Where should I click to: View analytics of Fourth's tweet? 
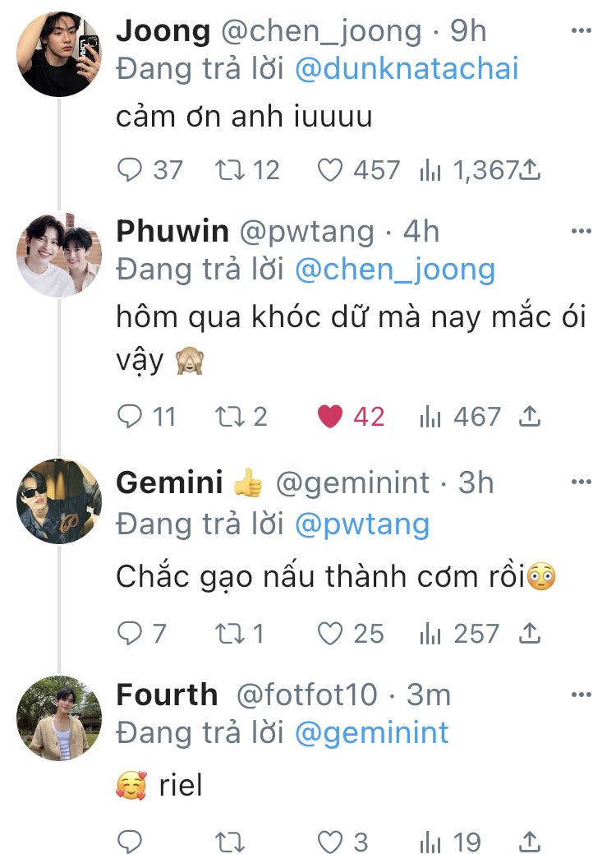coord(431,842)
